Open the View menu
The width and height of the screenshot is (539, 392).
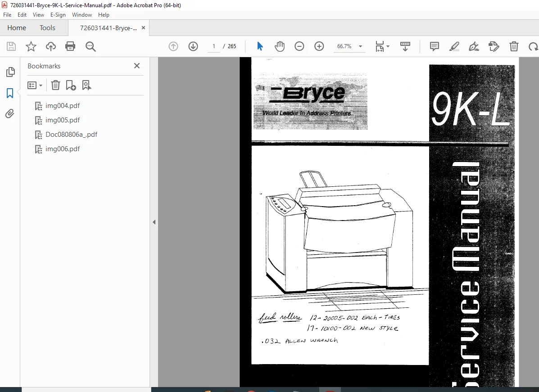(38, 15)
